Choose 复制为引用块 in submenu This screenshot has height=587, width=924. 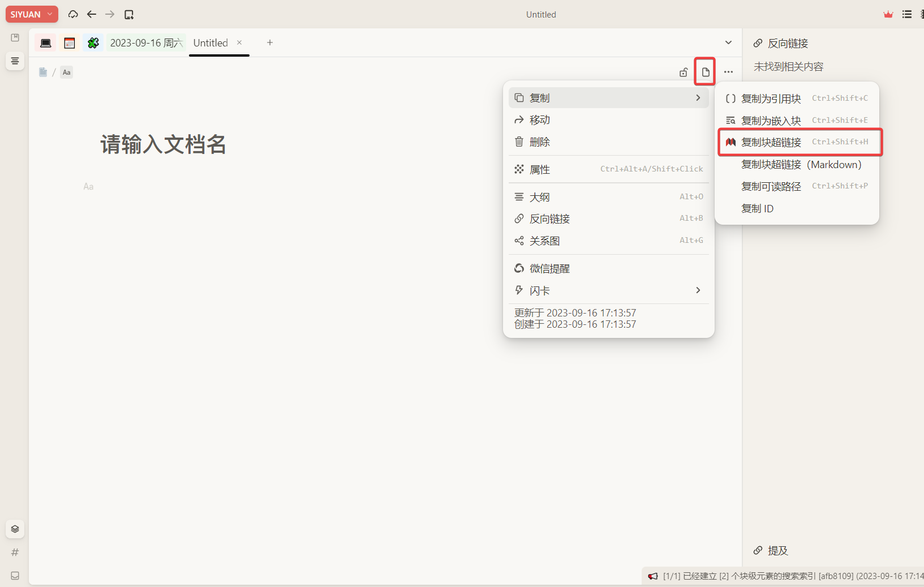(x=797, y=98)
